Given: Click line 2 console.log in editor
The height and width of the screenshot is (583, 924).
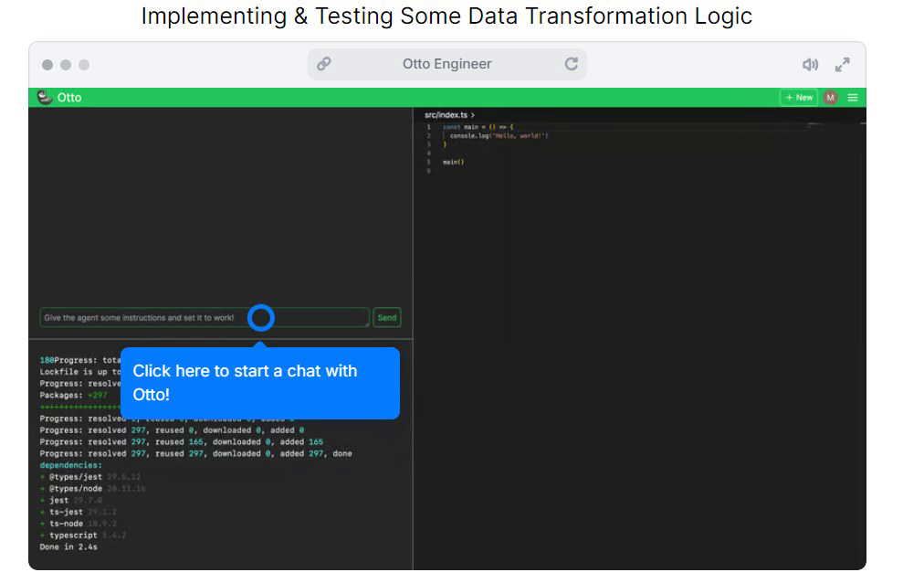Looking at the screenshot, I should click(x=499, y=135).
